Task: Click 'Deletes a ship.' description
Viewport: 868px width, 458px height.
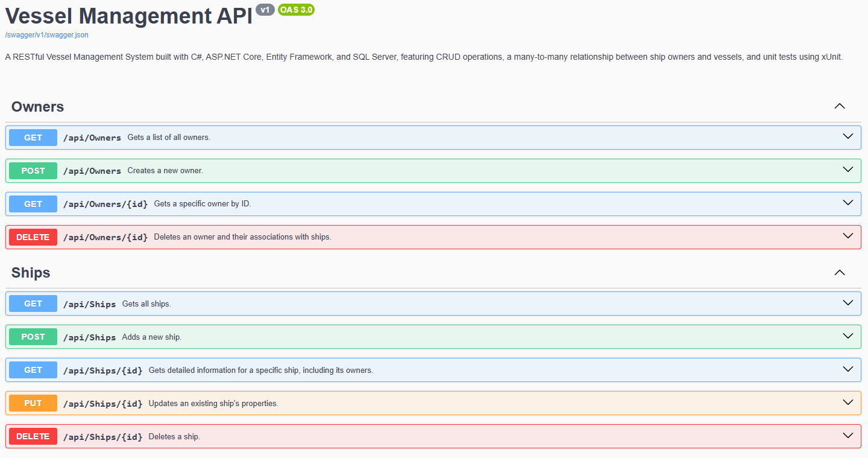Action: coord(174,436)
